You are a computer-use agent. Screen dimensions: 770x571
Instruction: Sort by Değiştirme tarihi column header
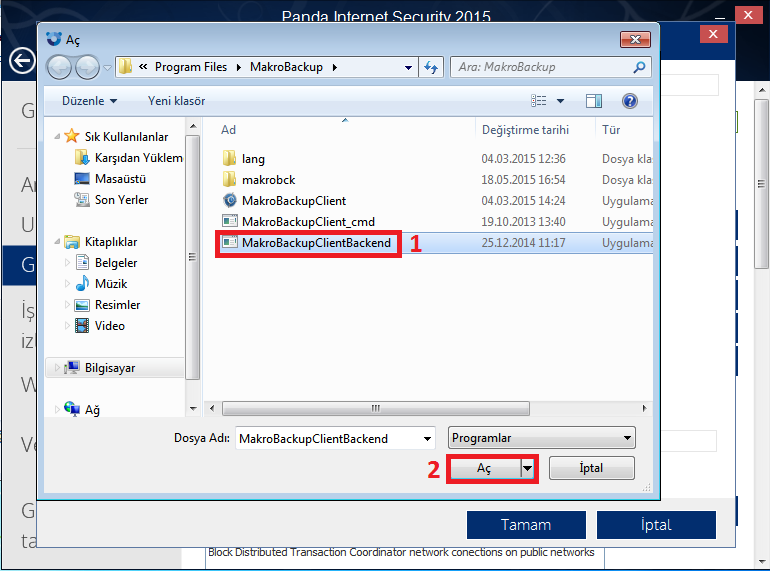[x=525, y=130]
